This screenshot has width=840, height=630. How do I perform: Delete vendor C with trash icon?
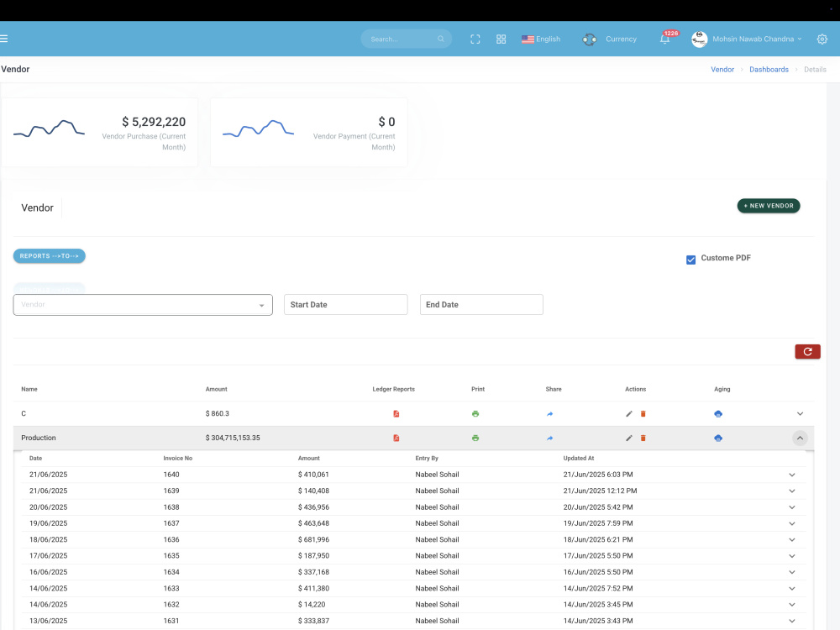tap(643, 413)
